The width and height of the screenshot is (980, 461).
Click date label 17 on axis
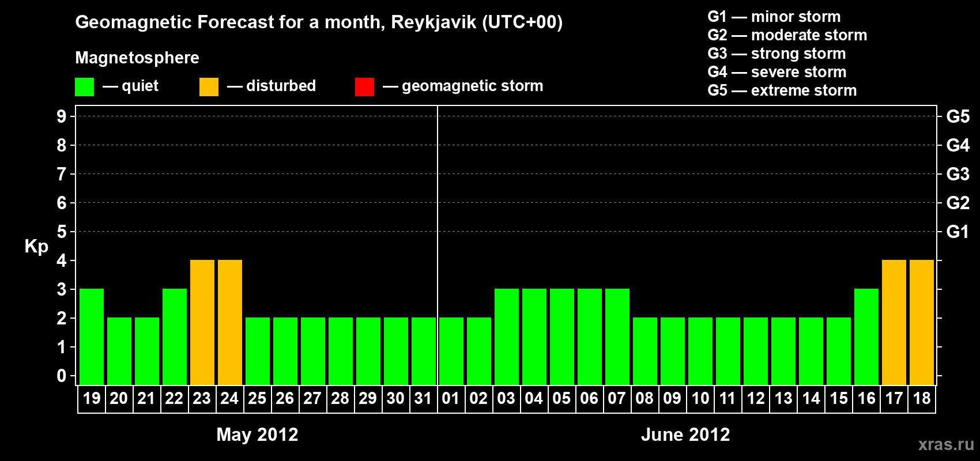coord(894,399)
